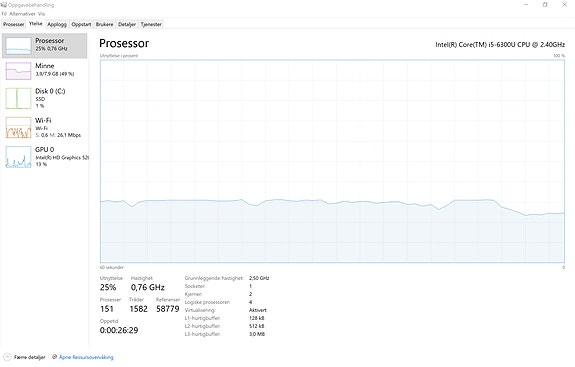Click the Minne mini graph thumbnail

[x=18, y=71]
